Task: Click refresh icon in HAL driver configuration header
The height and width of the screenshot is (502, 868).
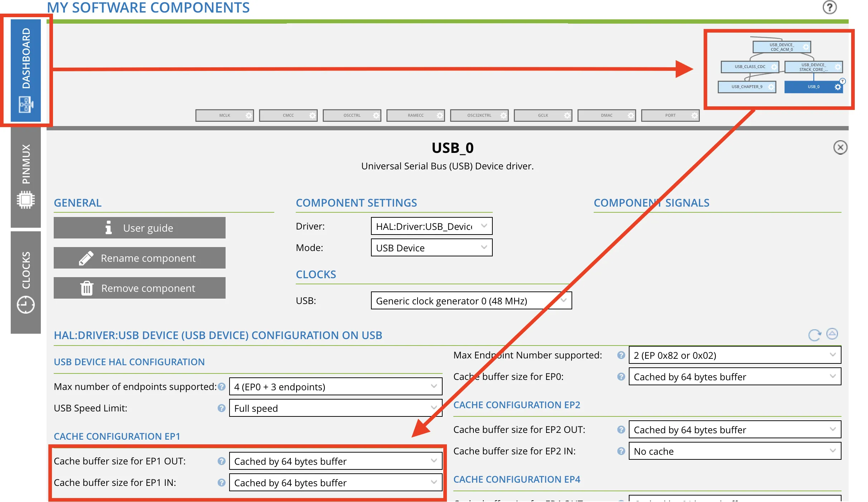Action: tap(814, 335)
